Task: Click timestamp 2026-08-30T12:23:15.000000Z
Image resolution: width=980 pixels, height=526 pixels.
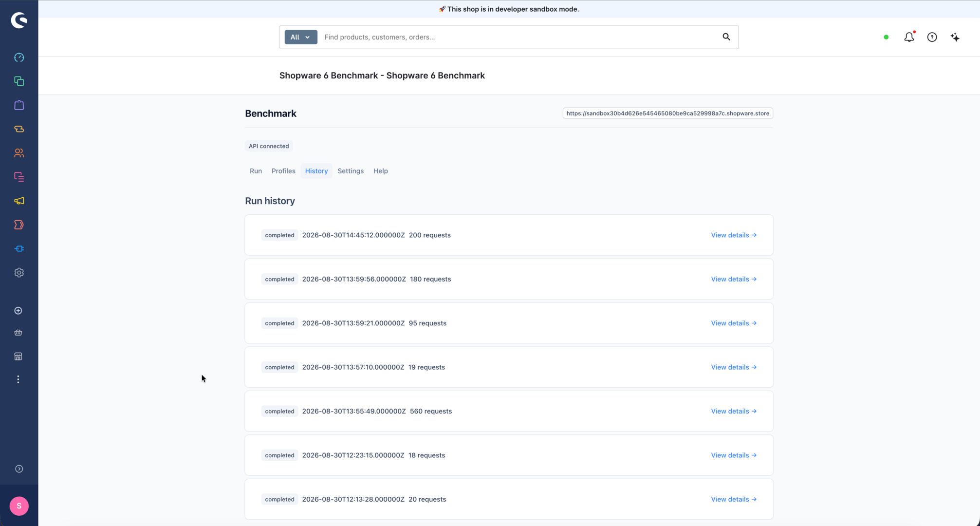Action: pos(353,455)
